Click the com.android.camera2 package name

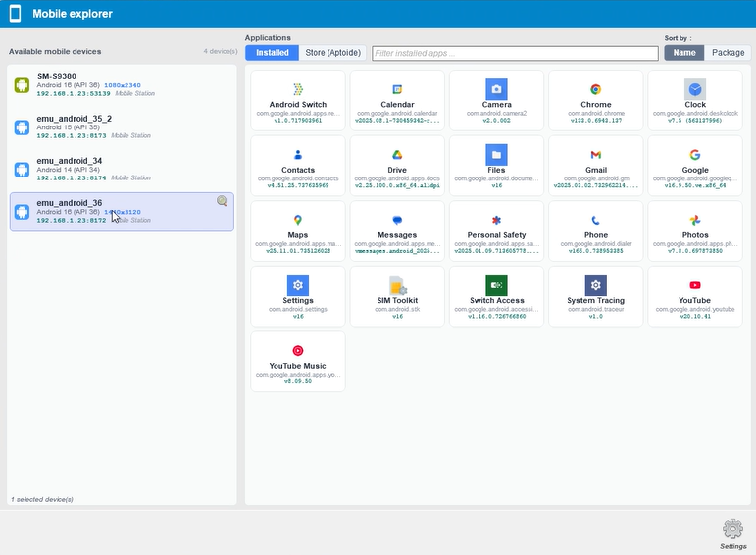tap(496, 114)
